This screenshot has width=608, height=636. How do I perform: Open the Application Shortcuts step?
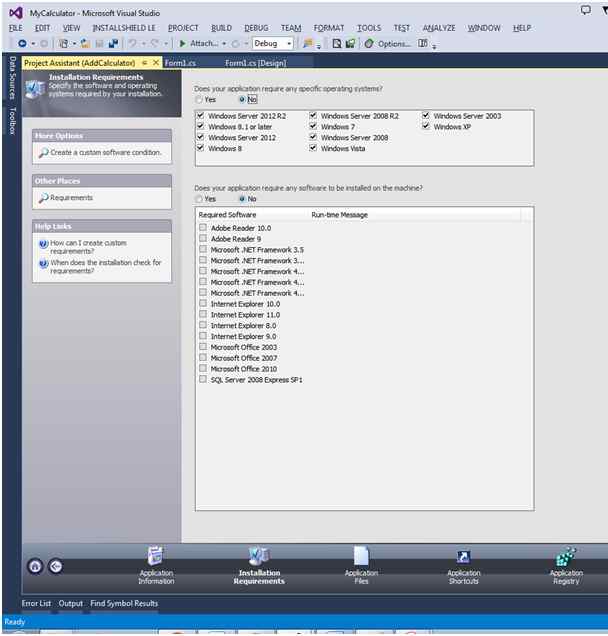[464, 565]
